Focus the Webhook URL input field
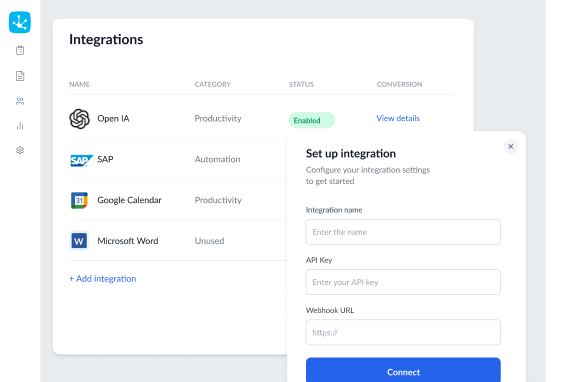The width and height of the screenshot is (588, 382). [403, 333]
